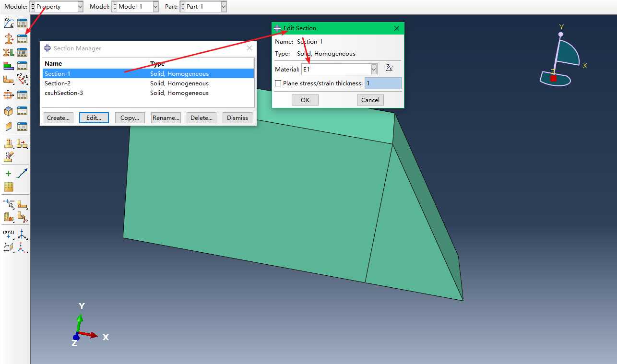This screenshot has height=364, width=617.
Task: Open the Skin Manager icon
Action: pyautogui.click(x=22, y=111)
